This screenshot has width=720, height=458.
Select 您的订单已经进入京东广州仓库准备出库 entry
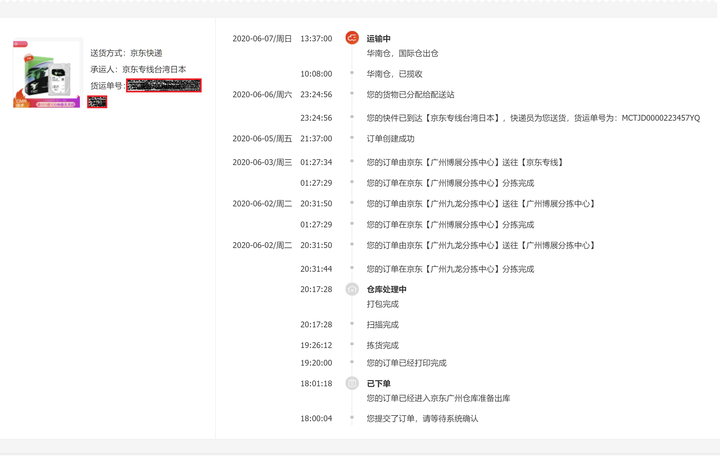click(439, 398)
